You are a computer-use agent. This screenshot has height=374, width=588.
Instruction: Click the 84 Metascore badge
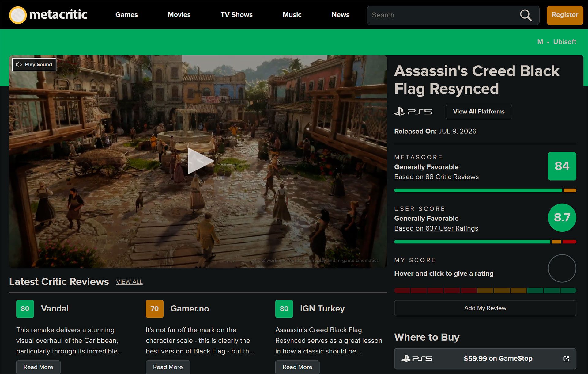pyautogui.click(x=562, y=166)
